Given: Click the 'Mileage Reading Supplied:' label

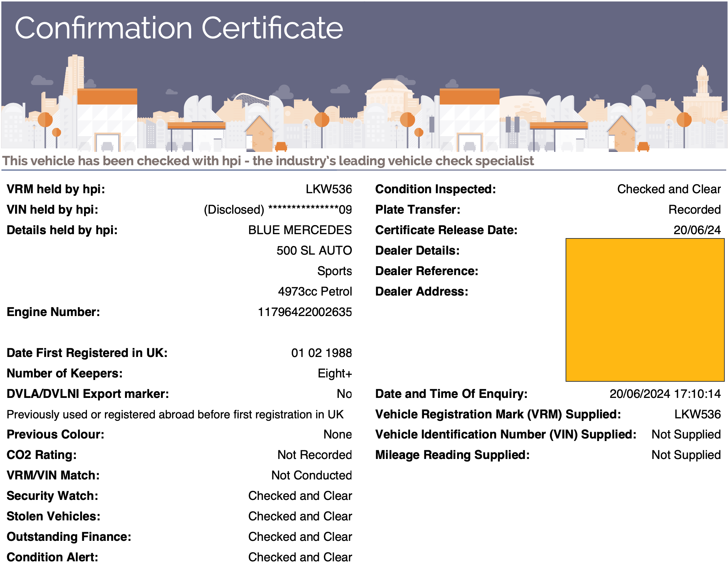Looking at the screenshot, I should (452, 455).
